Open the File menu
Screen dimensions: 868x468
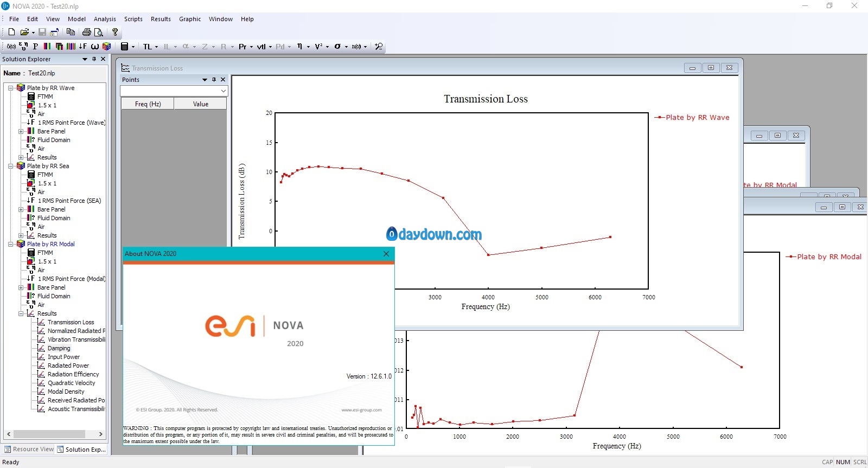coord(14,19)
